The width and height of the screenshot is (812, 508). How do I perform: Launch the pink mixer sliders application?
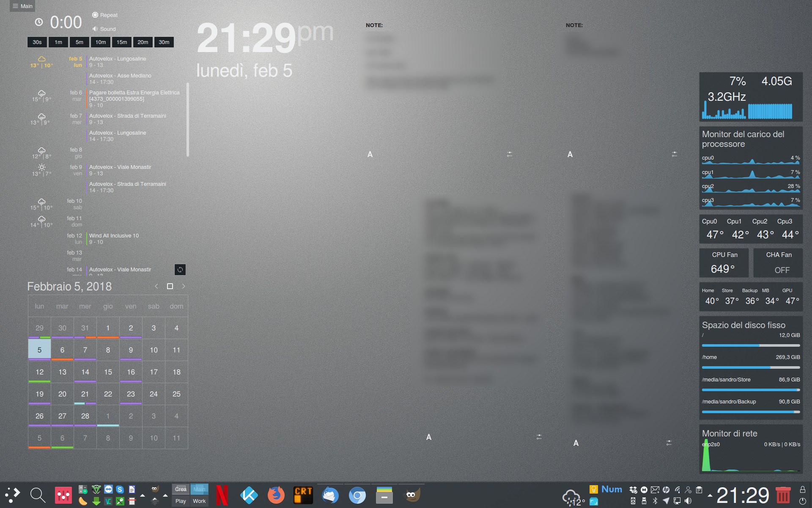pos(63,495)
